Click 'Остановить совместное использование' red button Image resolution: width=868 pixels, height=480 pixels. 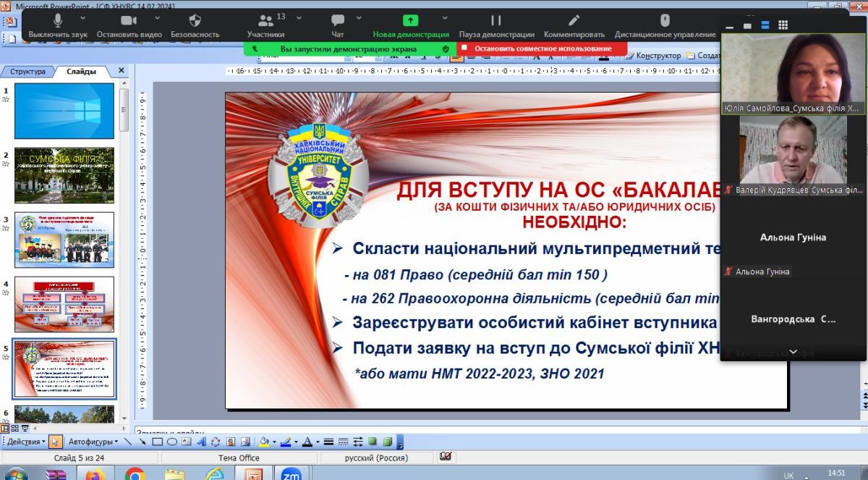pyautogui.click(x=543, y=49)
